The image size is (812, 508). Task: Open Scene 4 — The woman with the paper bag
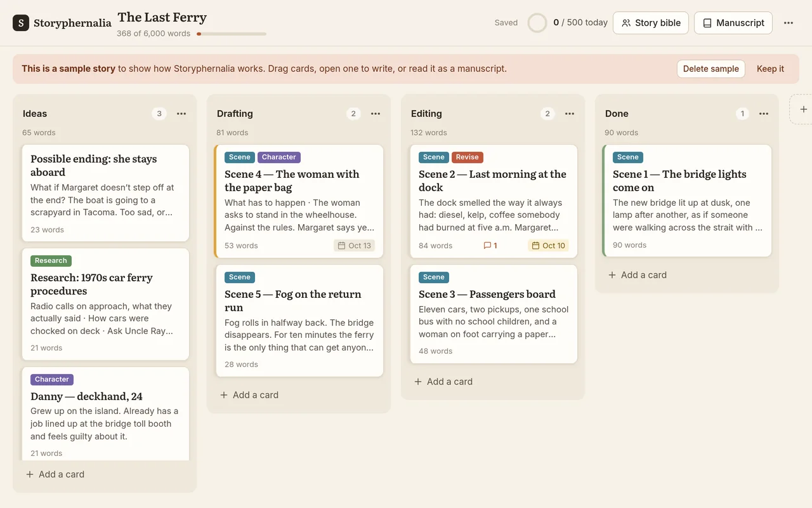coord(299,201)
